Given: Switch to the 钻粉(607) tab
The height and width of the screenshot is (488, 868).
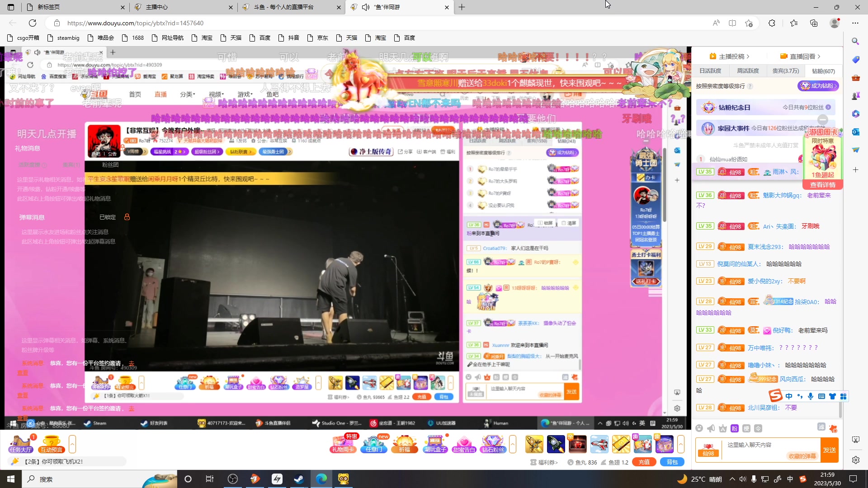Looking at the screenshot, I should [x=823, y=71].
